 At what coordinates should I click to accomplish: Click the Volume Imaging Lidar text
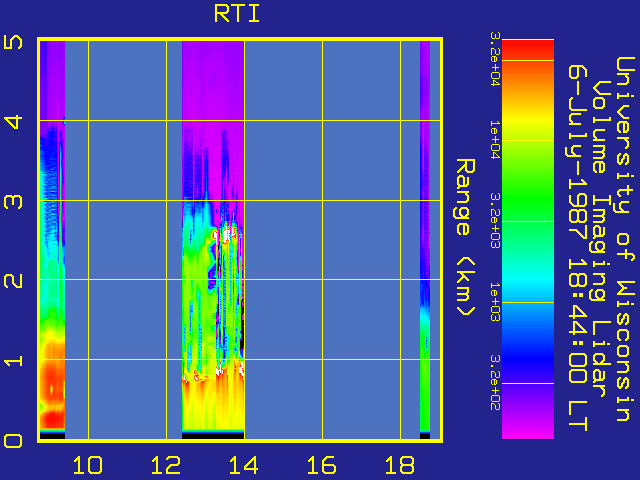click(x=601, y=238)
